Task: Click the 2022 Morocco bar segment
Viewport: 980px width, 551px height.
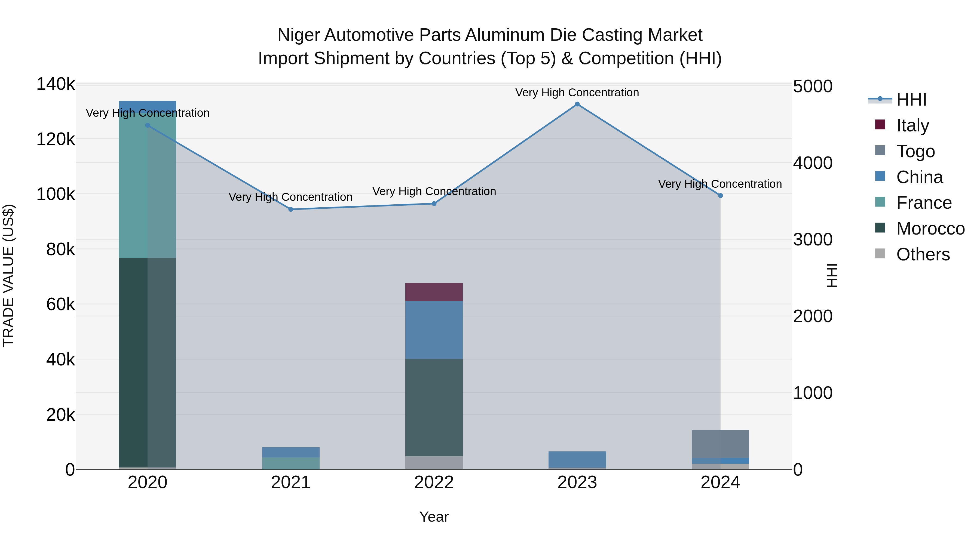Action: (434, 408)
